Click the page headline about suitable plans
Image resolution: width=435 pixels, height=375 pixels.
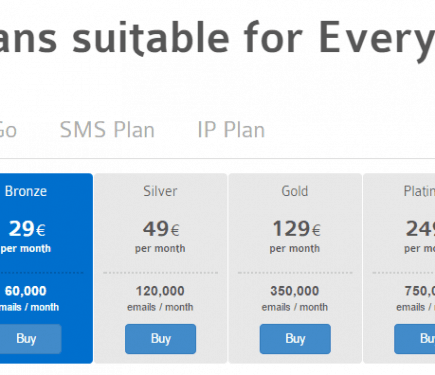click(217, 39)
